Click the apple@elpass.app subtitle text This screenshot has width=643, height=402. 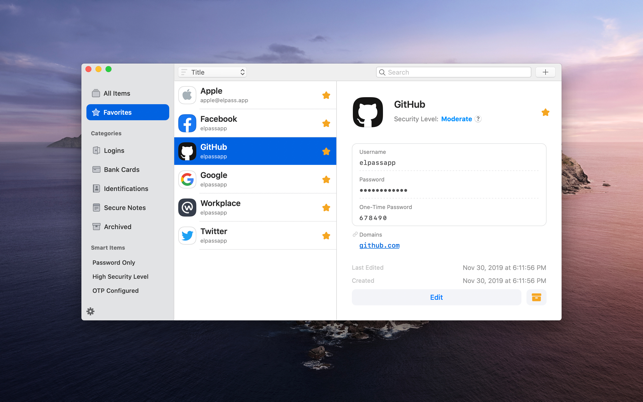click(224, 100)
